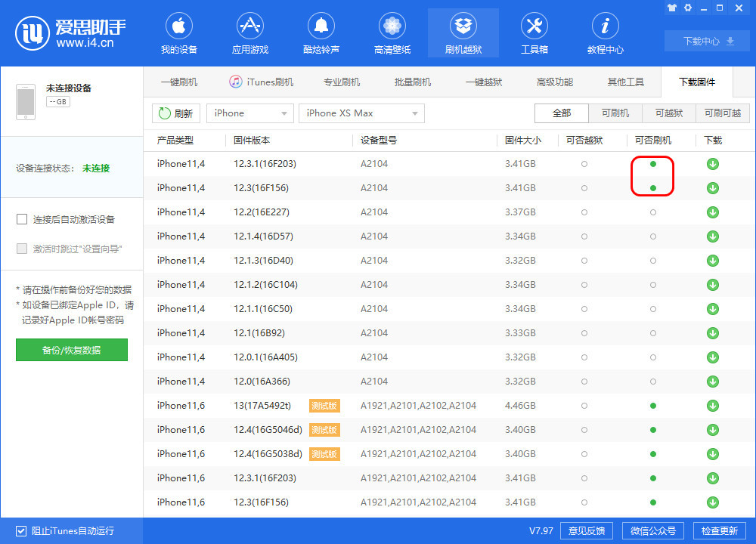This screenshot has height=544, width=756.
Task: Open the 应用游戏 app store section
Action: click(250, 35)
